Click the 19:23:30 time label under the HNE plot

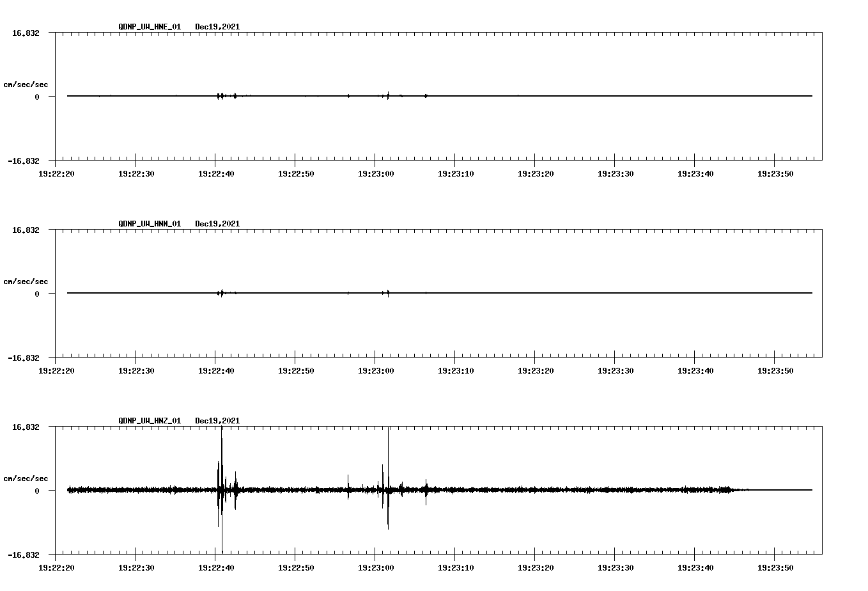pyautogui.click(x=616, y=173)
